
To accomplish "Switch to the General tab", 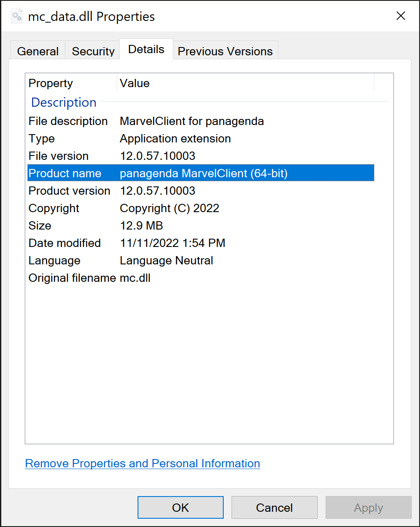I will [x=38, y=51].
